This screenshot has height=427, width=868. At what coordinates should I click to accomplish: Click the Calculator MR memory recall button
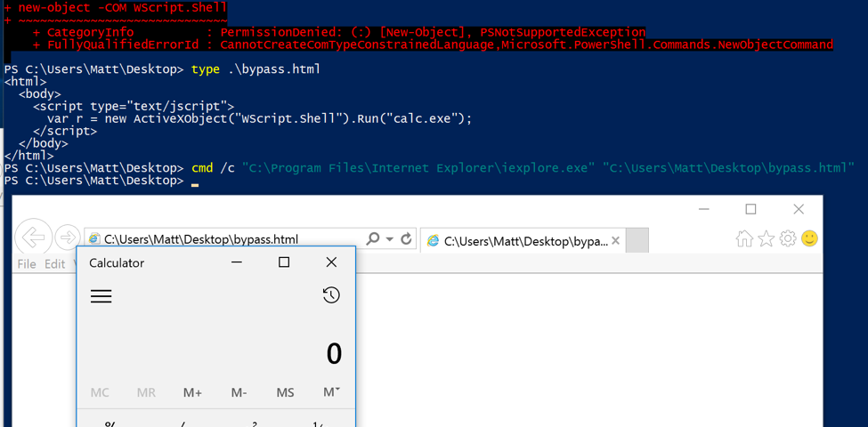coord(146,392)
